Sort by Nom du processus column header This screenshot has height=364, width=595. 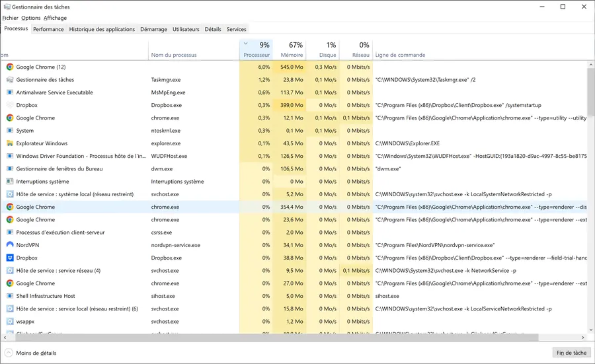174,55
